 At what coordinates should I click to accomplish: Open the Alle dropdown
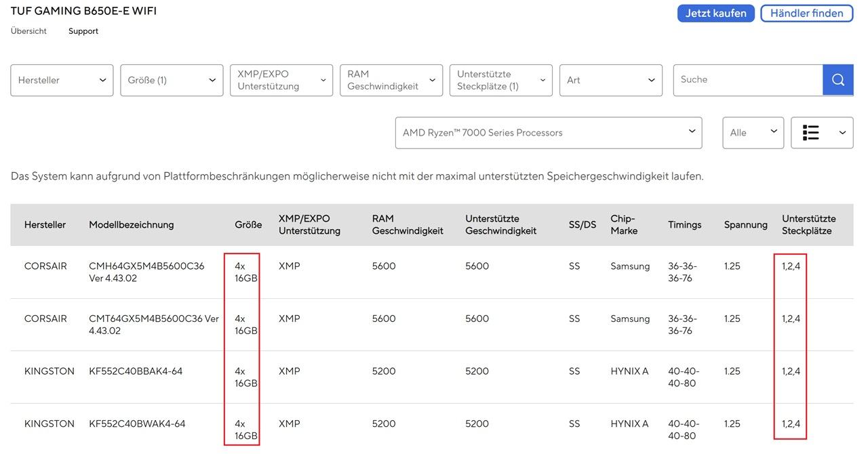tap(753, 133)
